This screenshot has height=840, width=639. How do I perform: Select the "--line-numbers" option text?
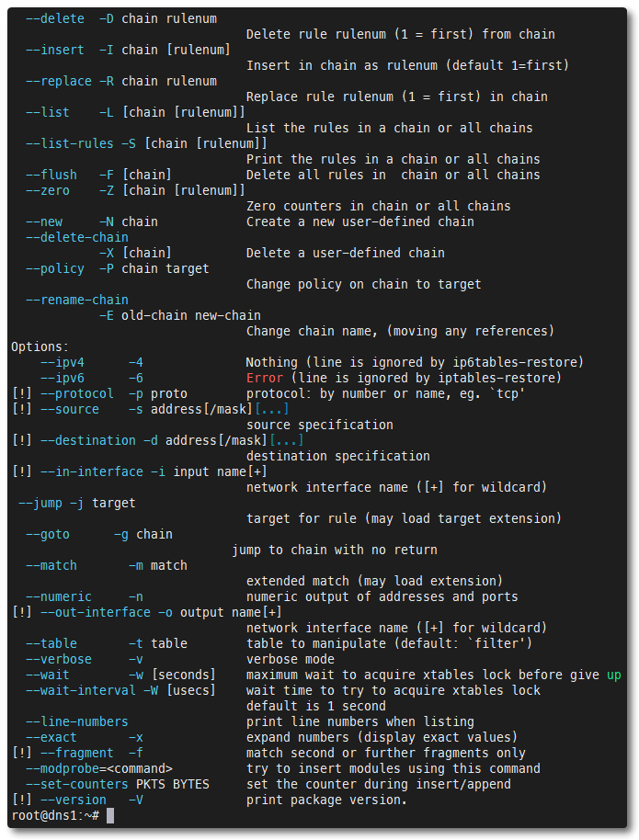tap(77, 721)
